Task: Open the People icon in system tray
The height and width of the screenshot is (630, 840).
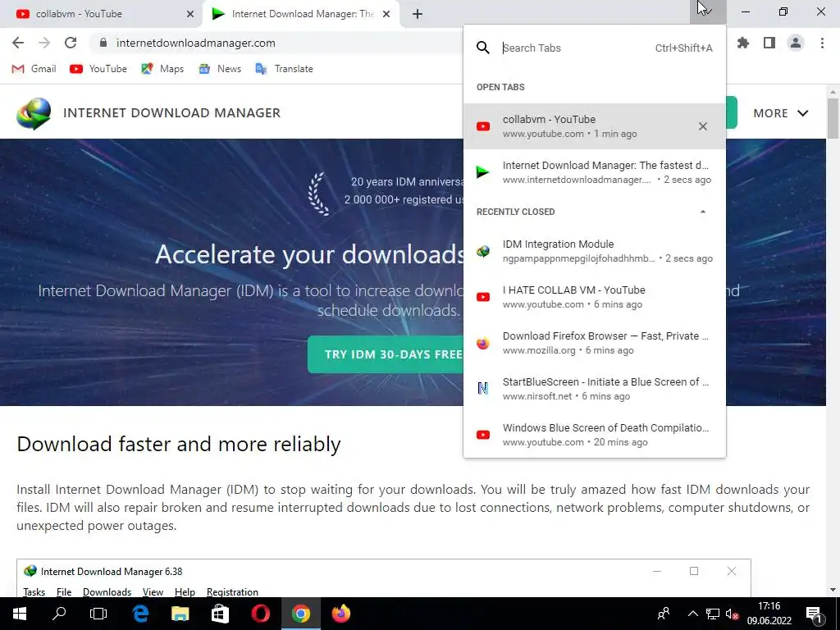Action: (x=664, y=614)
